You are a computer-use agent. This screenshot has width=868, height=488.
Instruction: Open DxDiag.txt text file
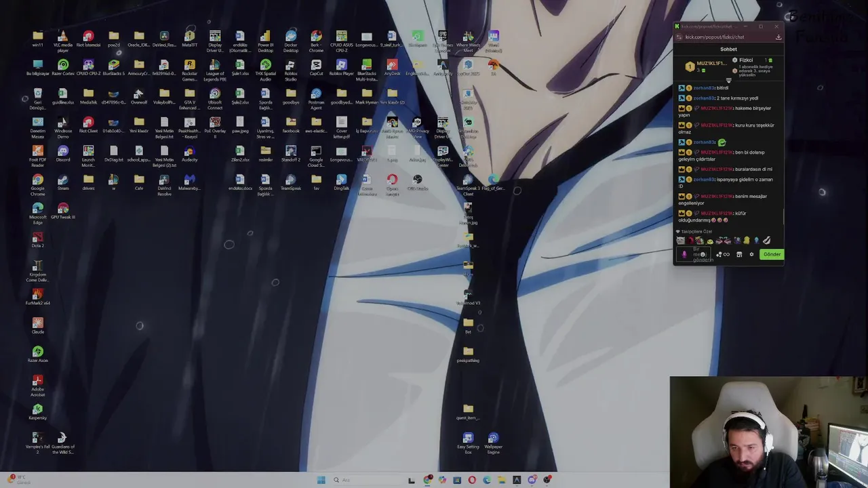pos(113,153)
